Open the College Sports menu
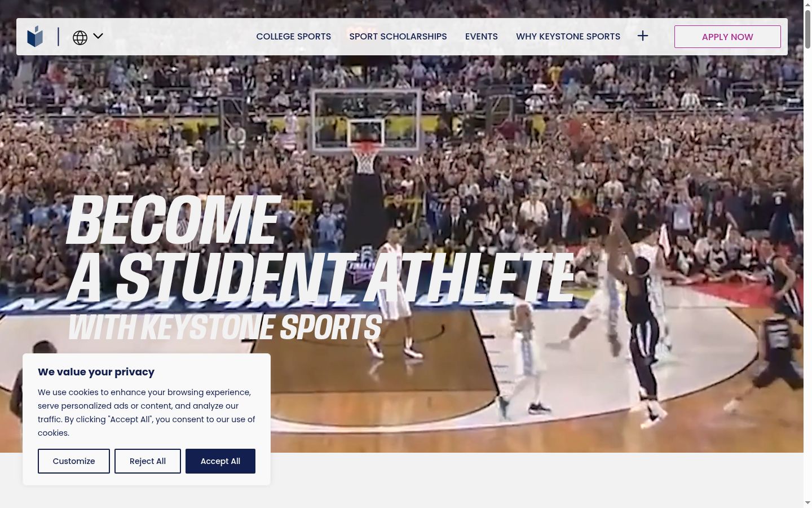812x508 pixels. coord(293,37)
